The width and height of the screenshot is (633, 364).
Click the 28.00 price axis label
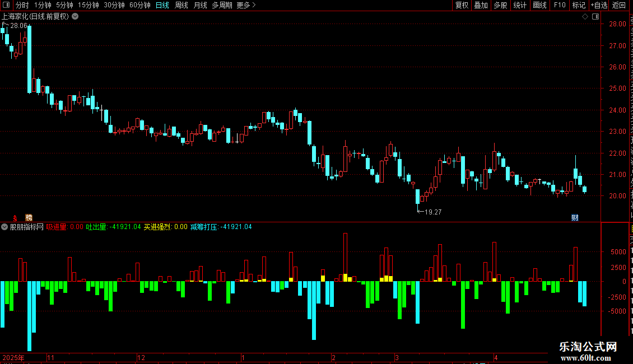point(617,24)
